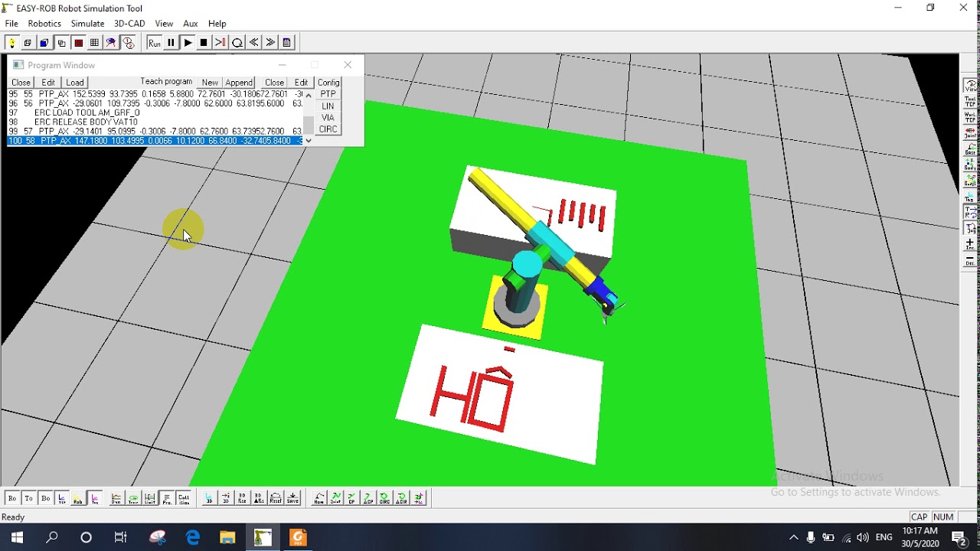
Task: Click Load button in Program Window
Action: pos(75,83)
